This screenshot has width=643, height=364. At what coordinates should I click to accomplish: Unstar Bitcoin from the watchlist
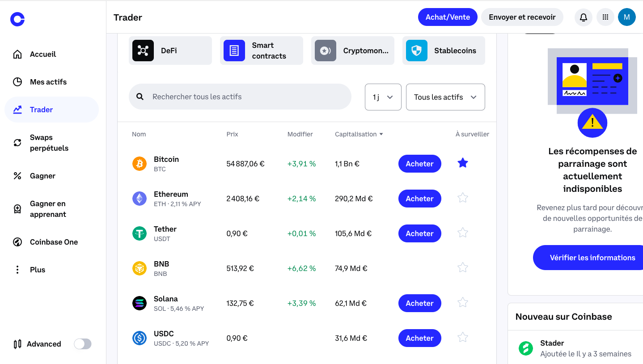pyautogui.click(x=462, y=163)
